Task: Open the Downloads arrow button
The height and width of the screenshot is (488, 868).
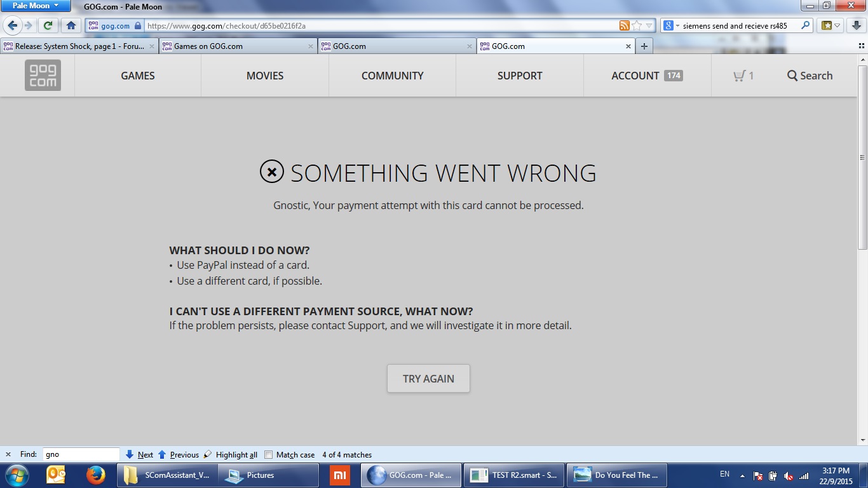Action: [x=857, y=25]
